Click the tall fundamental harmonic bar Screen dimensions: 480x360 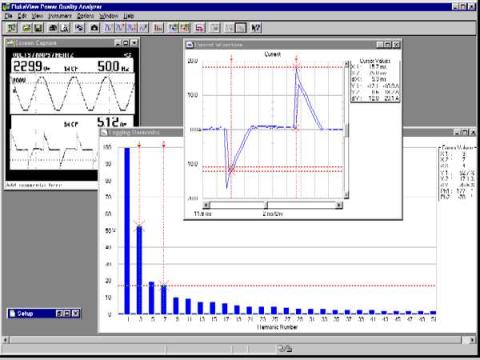[x=127, y=231]
